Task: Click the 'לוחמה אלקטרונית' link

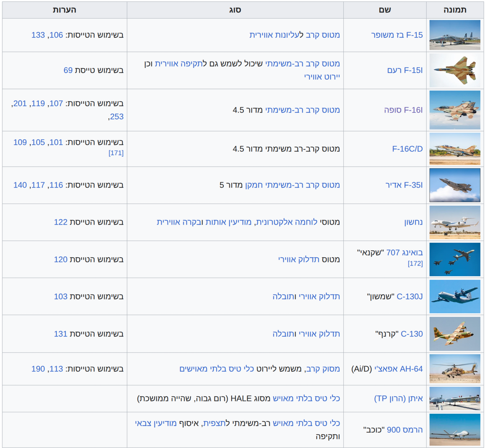Action: coord(287,222)
